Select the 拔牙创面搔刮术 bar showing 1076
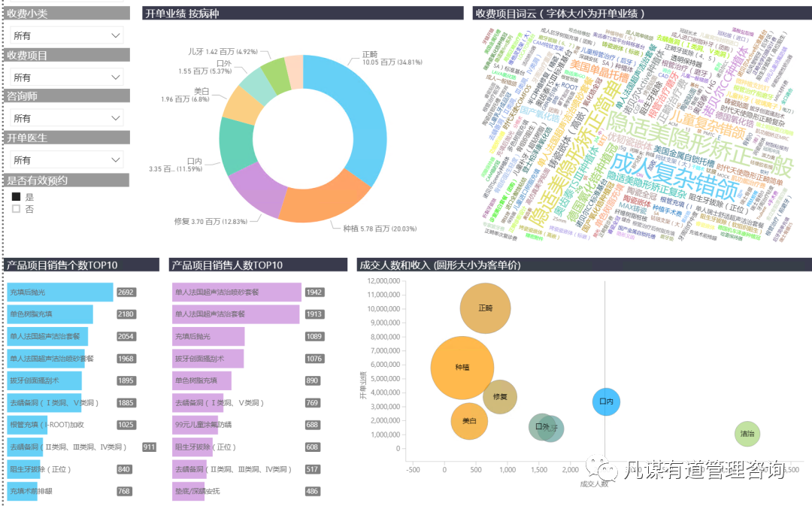812x506 pixels. coord(208,359)
